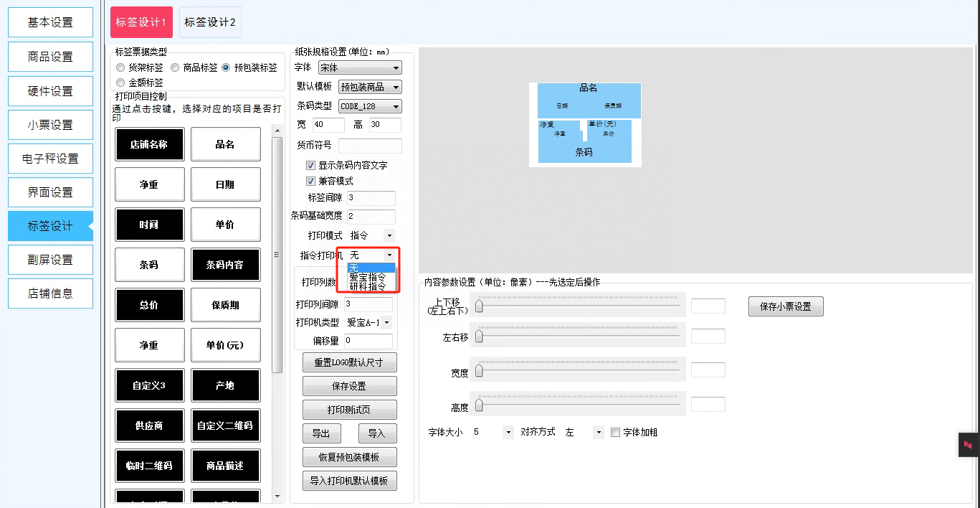980x508 pixels.
Task: Toggle the 品名 print item button
Action: pyautogui.click(x=225, y=144)
